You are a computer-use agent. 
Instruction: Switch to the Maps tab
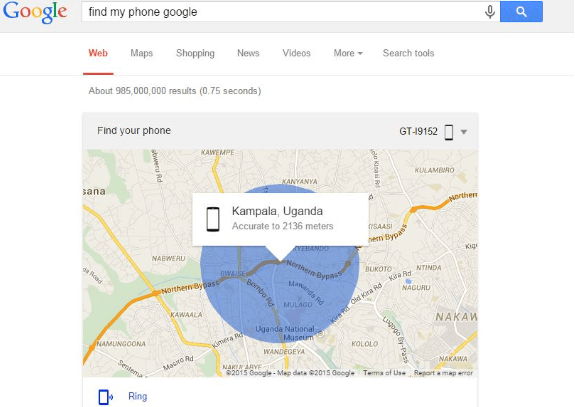pos(142,53)
